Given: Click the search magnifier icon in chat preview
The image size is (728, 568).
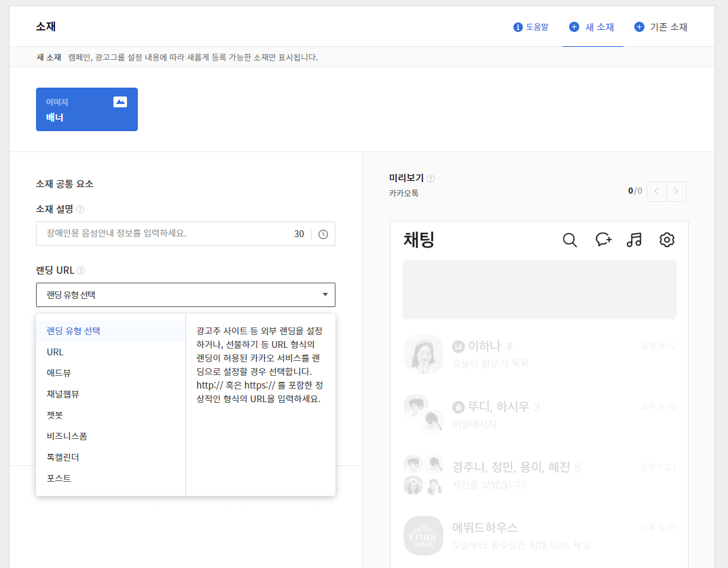Looking at the screenshot, I should 570,240.
